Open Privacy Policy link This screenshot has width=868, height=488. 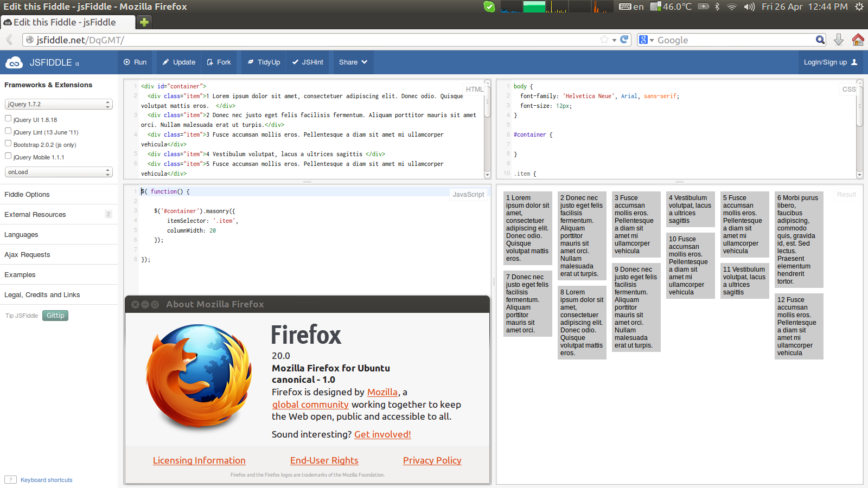pos(432,460)
